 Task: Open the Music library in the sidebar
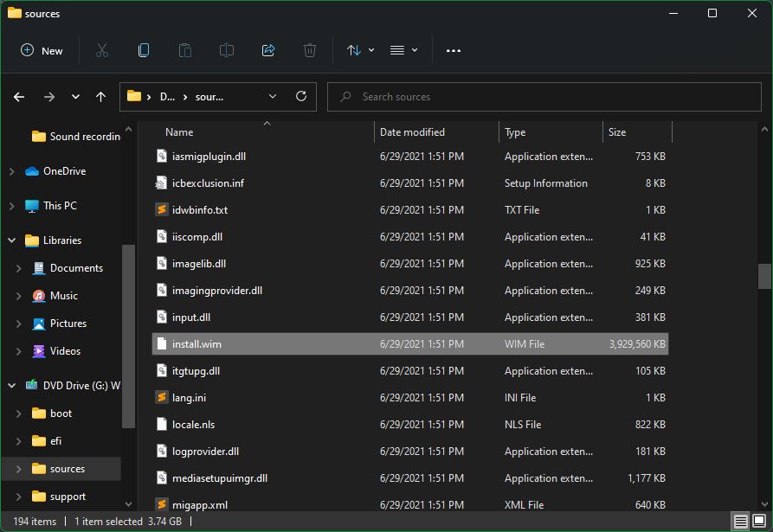click(x=63, y=295)
